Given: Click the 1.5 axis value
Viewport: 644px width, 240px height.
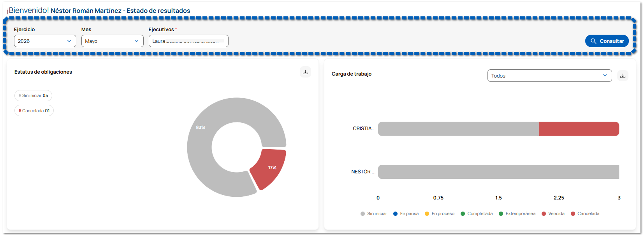Looking at the screenshot, I should pos(499,198).
